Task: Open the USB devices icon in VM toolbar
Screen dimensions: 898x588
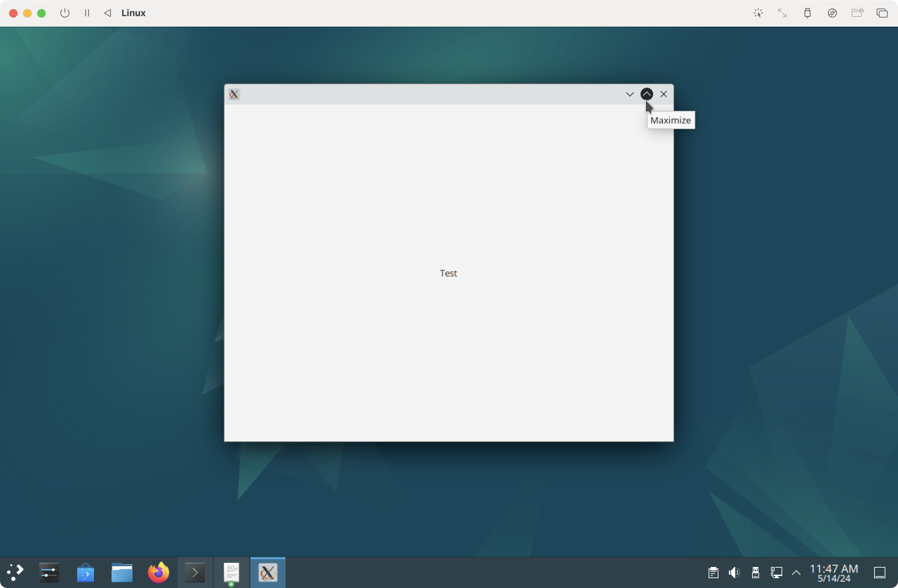Action: pyautogui.click(x=807, y=13)
